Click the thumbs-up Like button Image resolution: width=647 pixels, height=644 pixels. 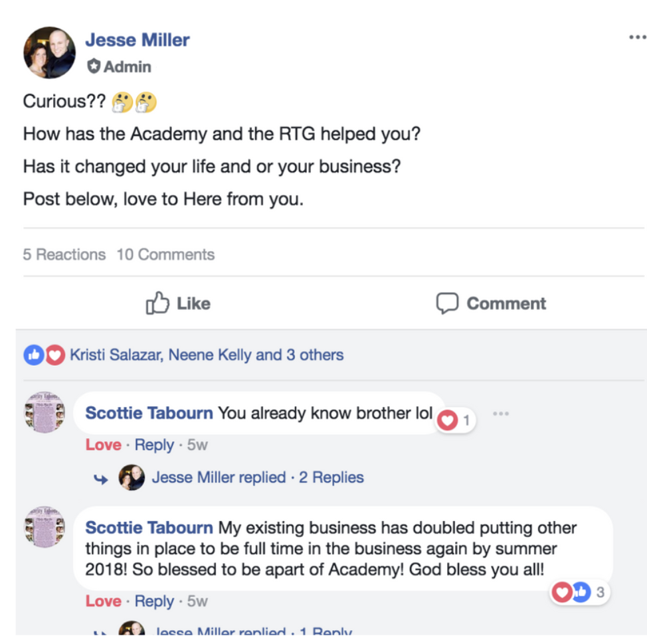(x=178, y=304)
